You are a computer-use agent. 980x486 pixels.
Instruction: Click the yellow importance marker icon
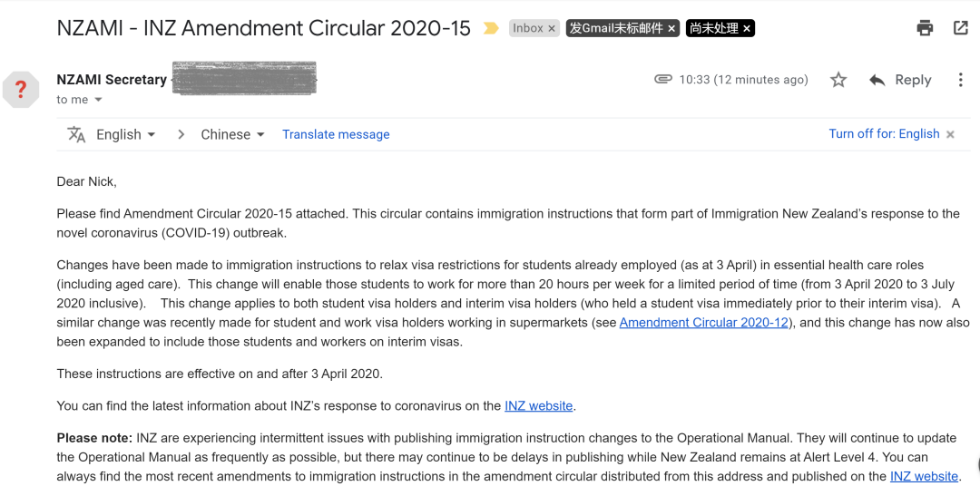pos(491,28)
